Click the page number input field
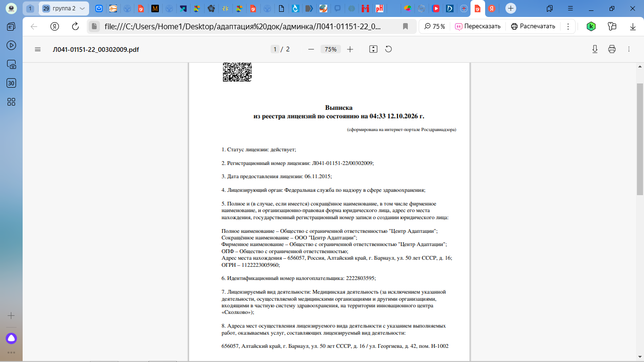Screen dimensions: 644x362 pyautogui.click(x=274, y=49)
